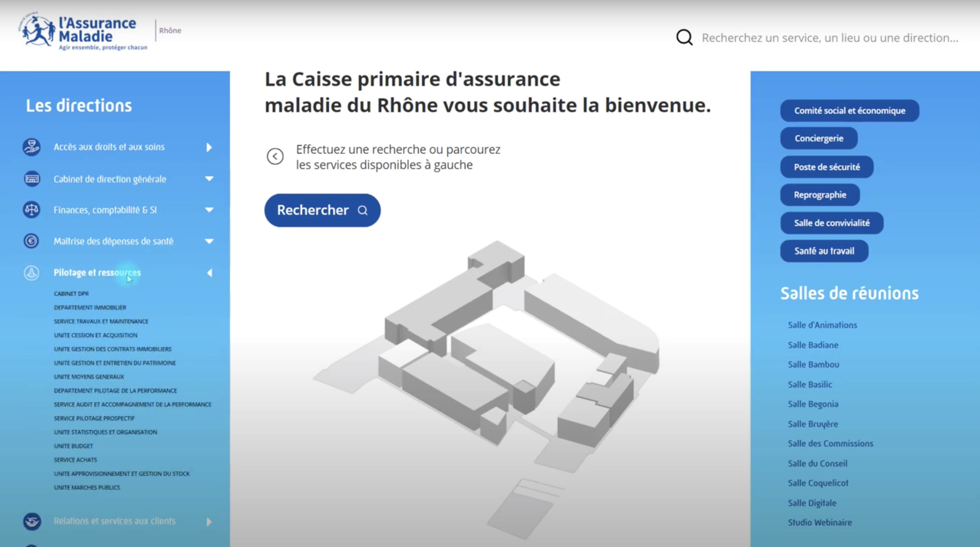Screen dimensions: 980x547
Task: Expand Accès aux droits et aux soins
Action: click(209, 147)
